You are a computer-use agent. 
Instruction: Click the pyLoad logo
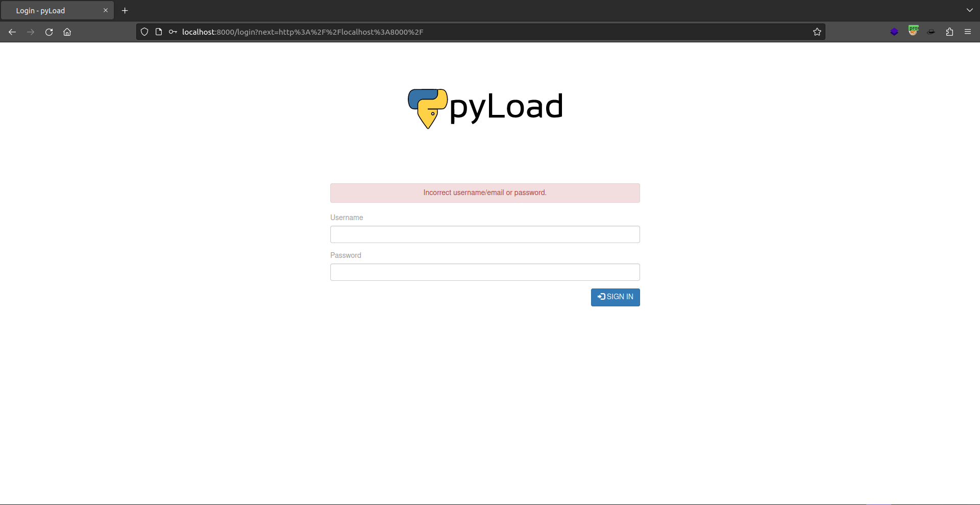click(x=485, y=108)
